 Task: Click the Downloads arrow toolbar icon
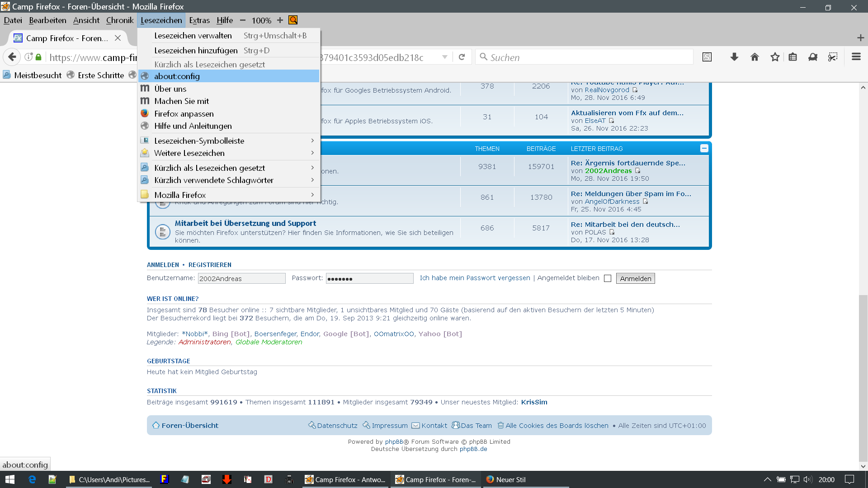click(x=734, y=57)
